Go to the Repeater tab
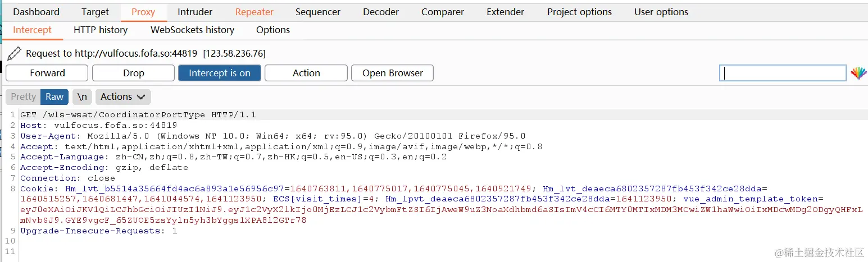This screenshot has height=262, width=868. (255, 12)
